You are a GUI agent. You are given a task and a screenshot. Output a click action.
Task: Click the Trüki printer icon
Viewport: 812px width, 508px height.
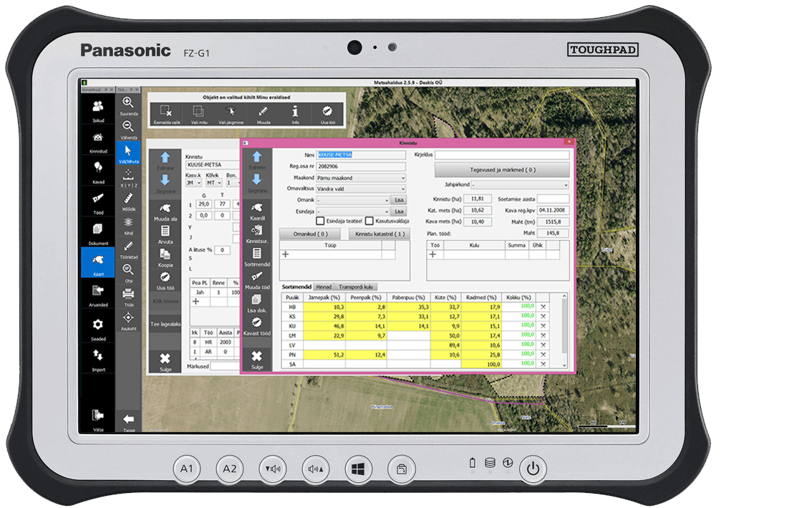click(x=128, y=294)
